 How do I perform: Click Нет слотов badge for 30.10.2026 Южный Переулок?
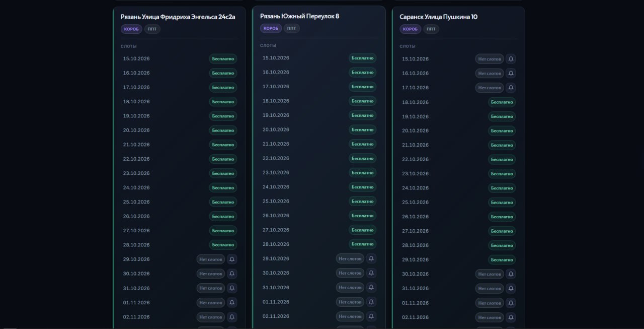pyautogui.click(x=350, y=273)
